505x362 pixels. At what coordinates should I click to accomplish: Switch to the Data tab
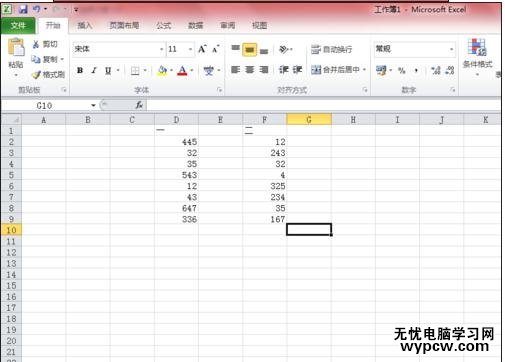pos(196,25)
